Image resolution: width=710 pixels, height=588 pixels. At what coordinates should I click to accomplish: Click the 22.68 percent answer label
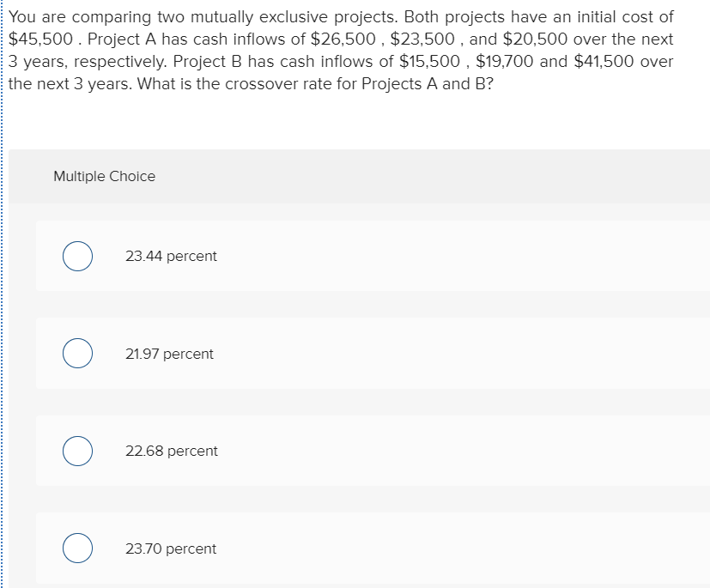tap(172, 450)
